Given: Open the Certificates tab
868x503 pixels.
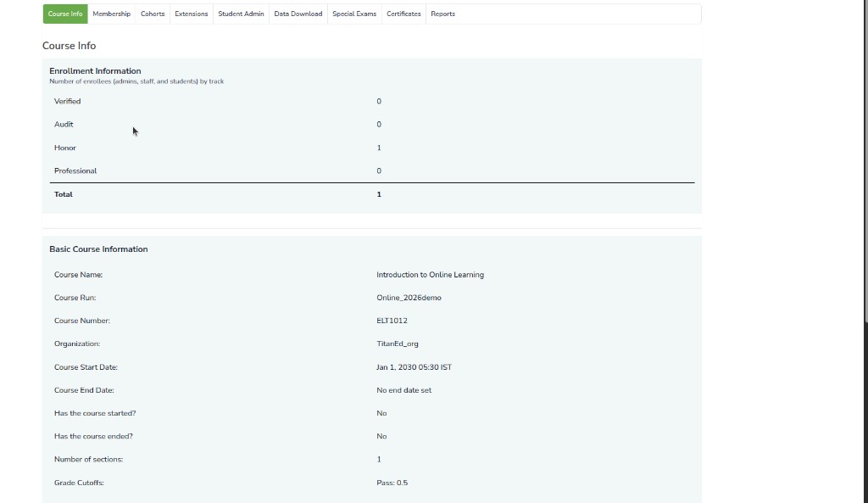Looking at the screenshot, I should (x=403, y=14).
